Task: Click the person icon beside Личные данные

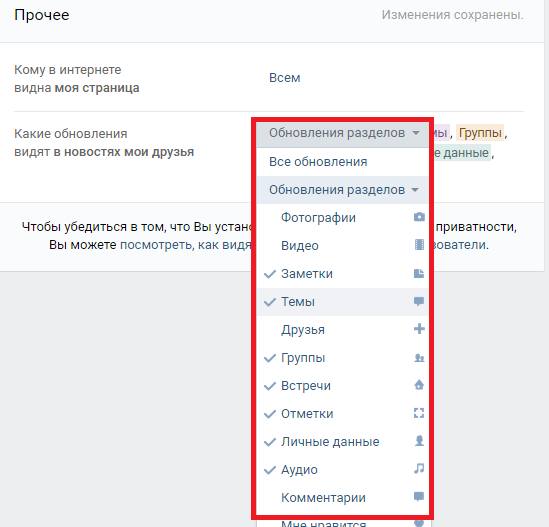Action: (x=419, y=441)
